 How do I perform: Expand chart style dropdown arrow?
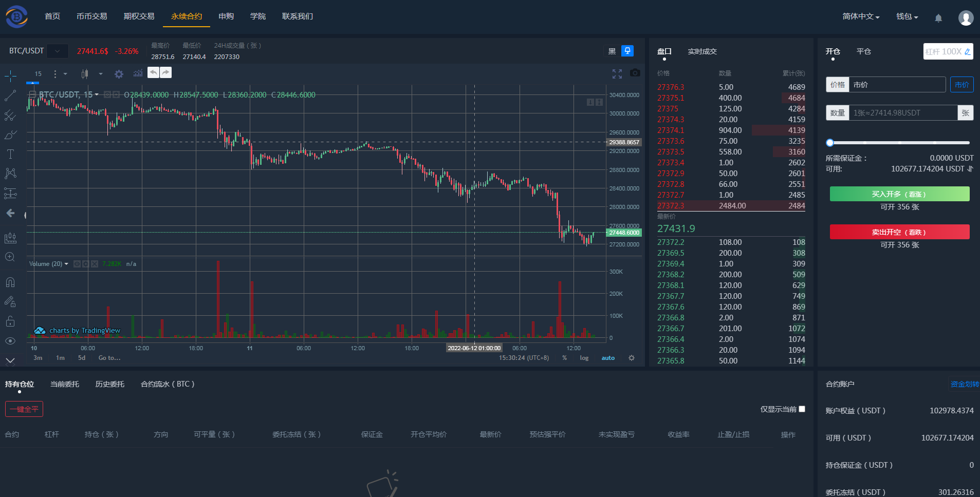(x=101, y=74)
